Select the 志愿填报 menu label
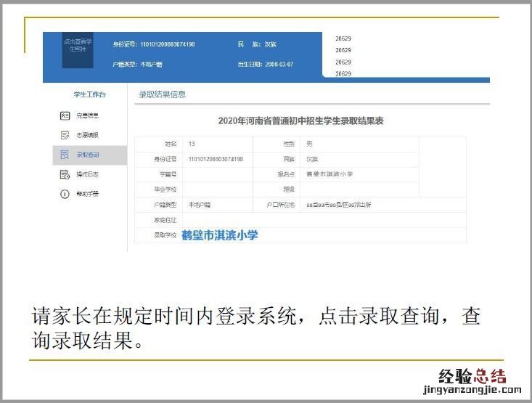This screenshot has height=403, width=532. click(87, 135)
